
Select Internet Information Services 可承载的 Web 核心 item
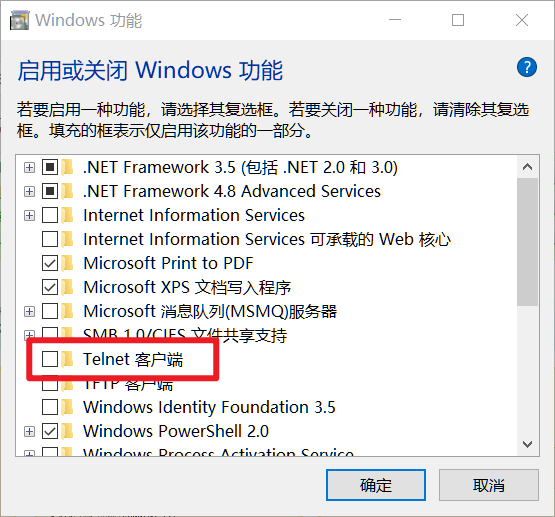click(267, 239)
